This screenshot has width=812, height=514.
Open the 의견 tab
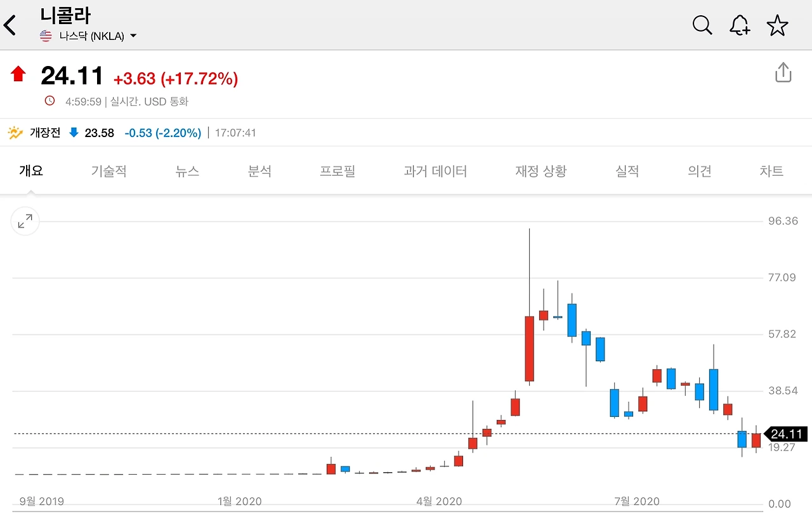point(700,171)
